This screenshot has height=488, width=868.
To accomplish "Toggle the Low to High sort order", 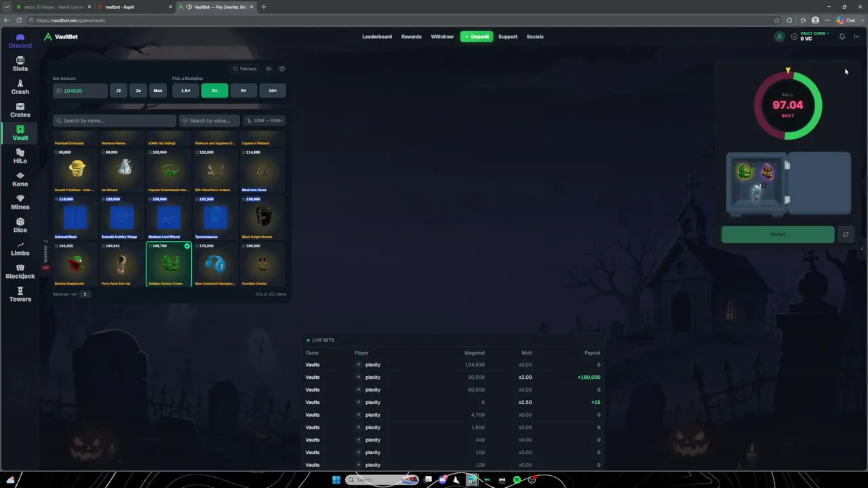I will pyautogui.click(x=264, y=121).
